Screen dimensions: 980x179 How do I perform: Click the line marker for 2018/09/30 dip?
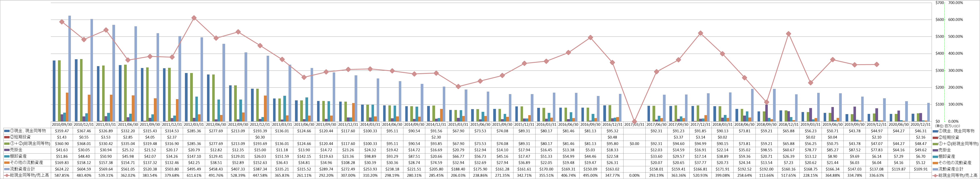click(x=767, y=102)
